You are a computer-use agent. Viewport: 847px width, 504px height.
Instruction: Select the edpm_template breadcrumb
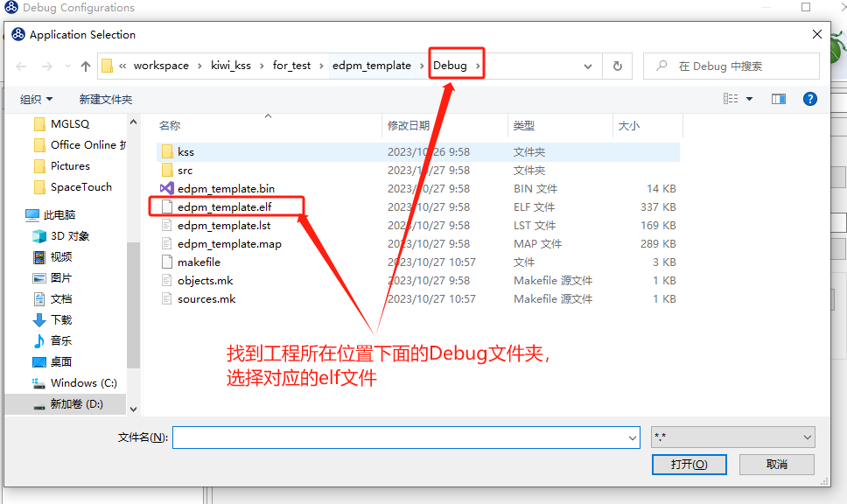(x=372, y=66)
